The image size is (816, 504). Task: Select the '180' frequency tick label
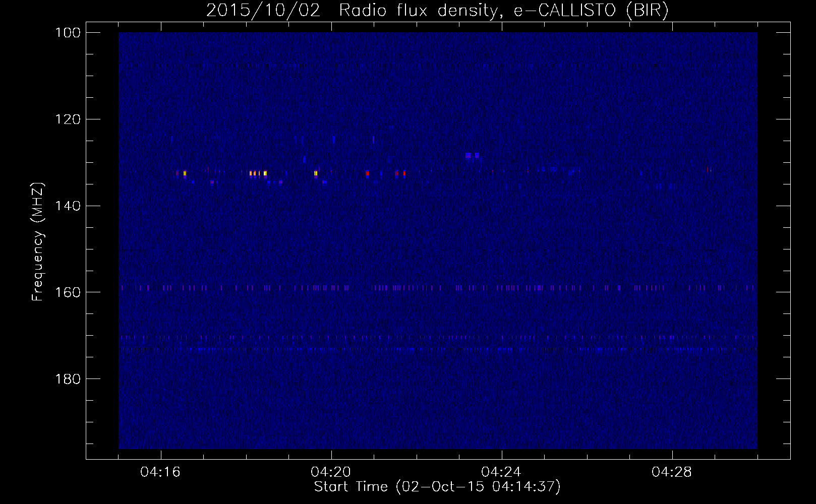[68, 379]
